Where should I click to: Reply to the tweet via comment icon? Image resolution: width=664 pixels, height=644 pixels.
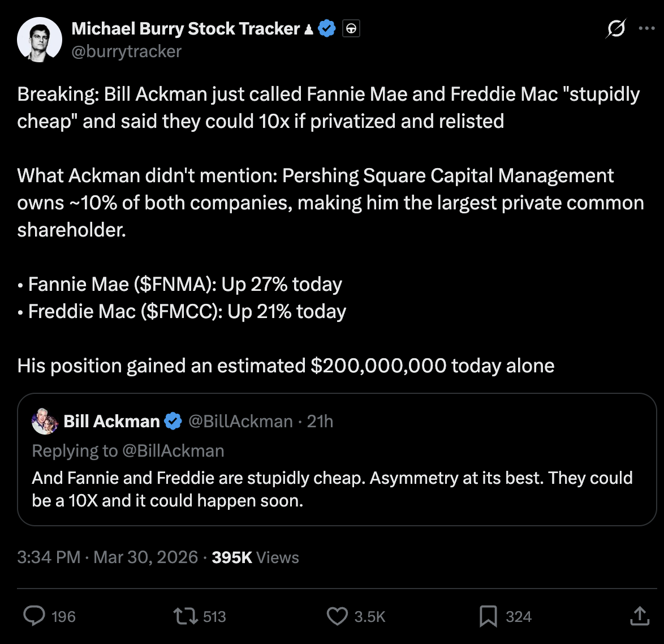[35, 616]
